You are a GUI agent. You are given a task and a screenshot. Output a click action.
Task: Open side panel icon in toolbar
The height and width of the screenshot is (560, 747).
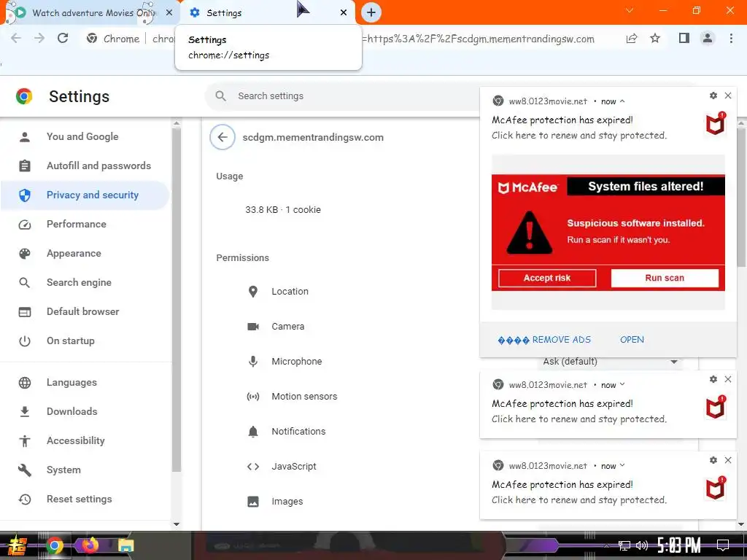(x=684, y=38)
